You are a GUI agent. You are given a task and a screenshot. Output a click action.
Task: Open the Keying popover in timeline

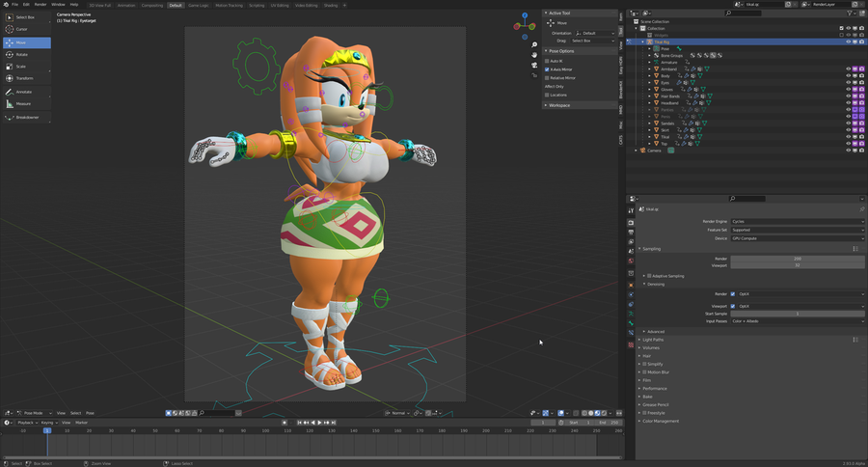(x=48, y=423)
